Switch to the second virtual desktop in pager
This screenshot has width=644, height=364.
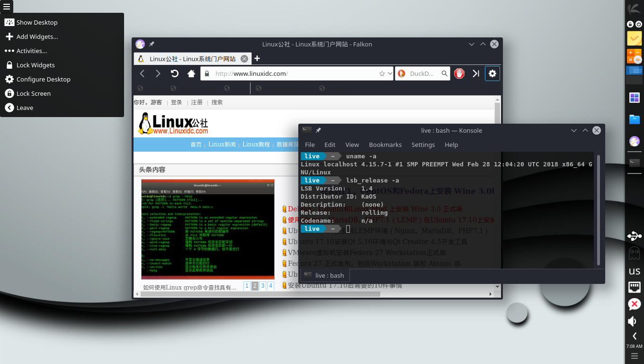[x=635, y=80]
